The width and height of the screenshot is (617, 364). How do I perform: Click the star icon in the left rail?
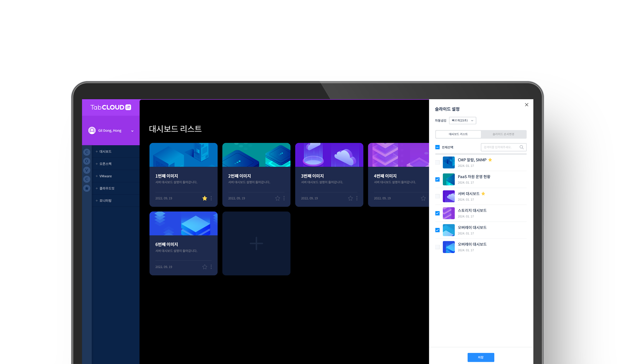(x=87, y=188)
